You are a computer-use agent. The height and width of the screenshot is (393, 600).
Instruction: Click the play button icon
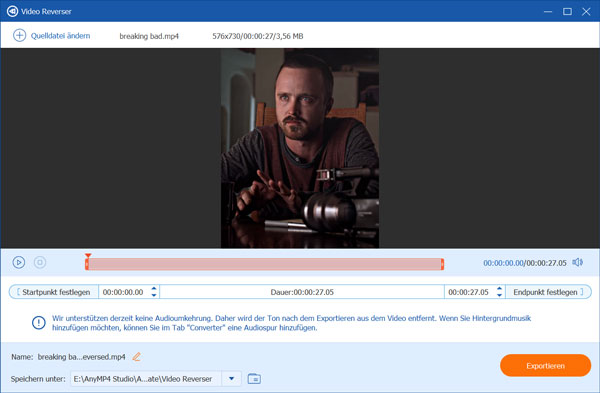point(19,263)
